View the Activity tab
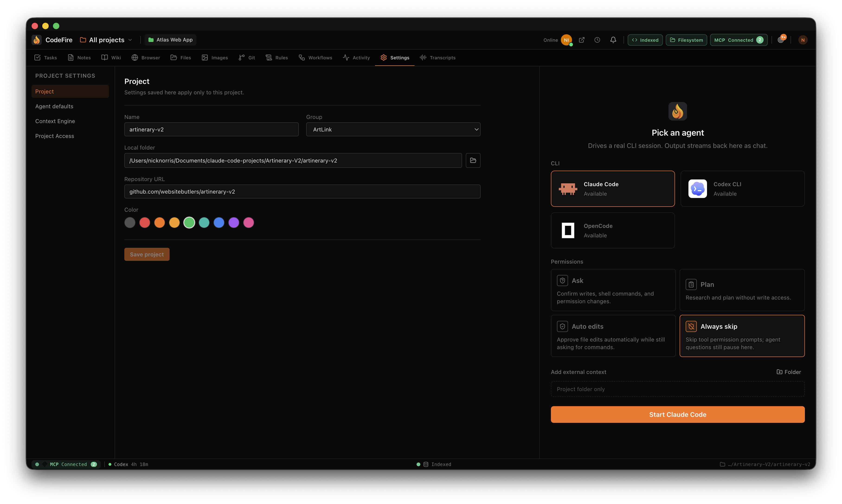 [357, 58]
